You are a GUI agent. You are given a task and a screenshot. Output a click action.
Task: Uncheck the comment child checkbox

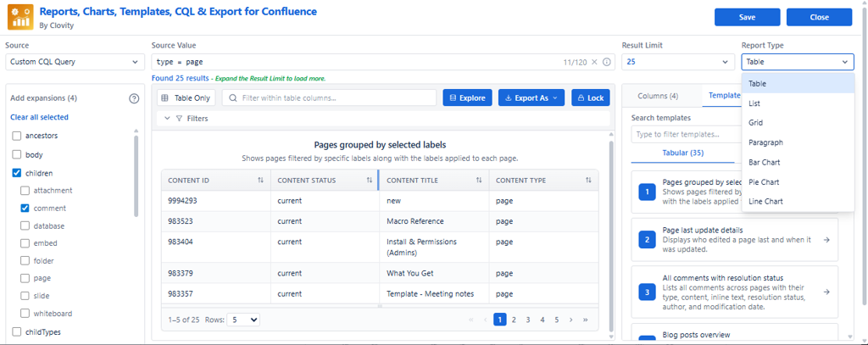[25, 209]
